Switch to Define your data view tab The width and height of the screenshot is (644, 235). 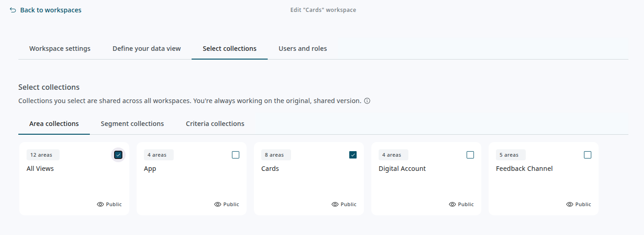tap(147, 49)
